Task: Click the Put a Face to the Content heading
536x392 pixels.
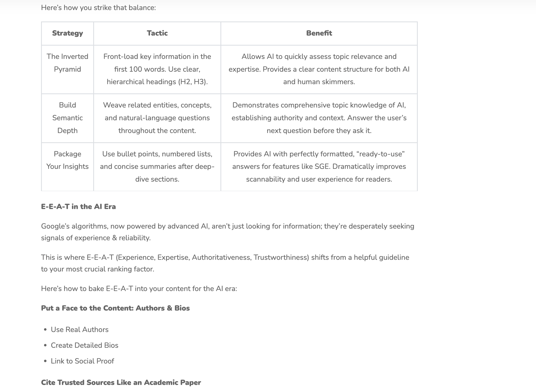Action: point(115,308)
